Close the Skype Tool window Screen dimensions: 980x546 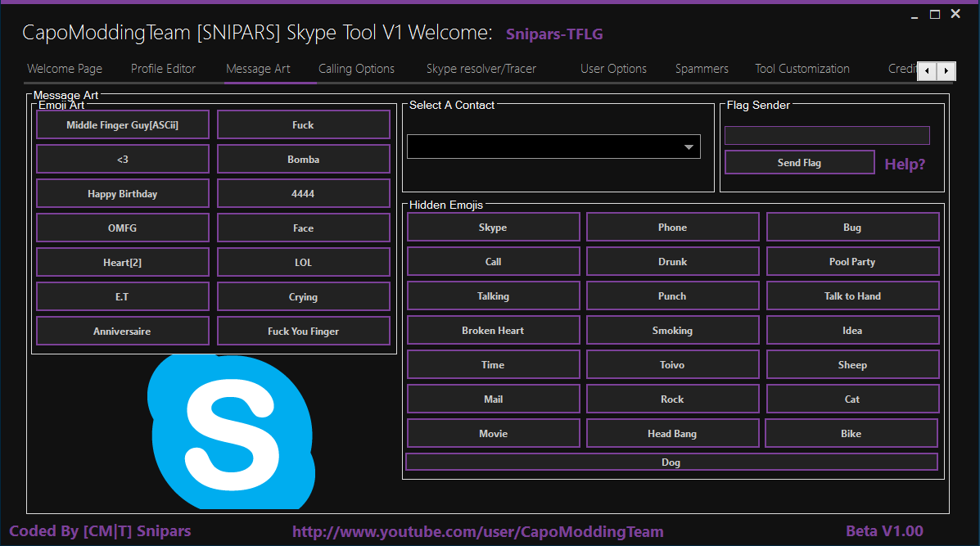coord(955,14)
